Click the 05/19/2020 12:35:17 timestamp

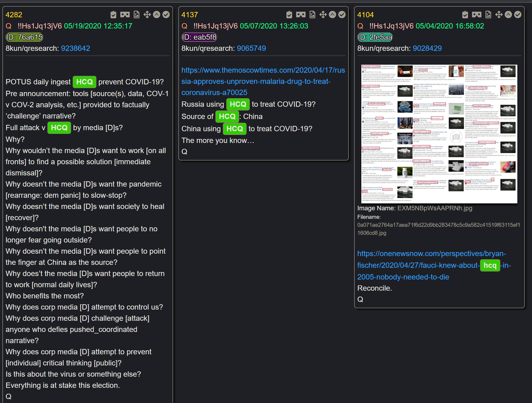98,26
